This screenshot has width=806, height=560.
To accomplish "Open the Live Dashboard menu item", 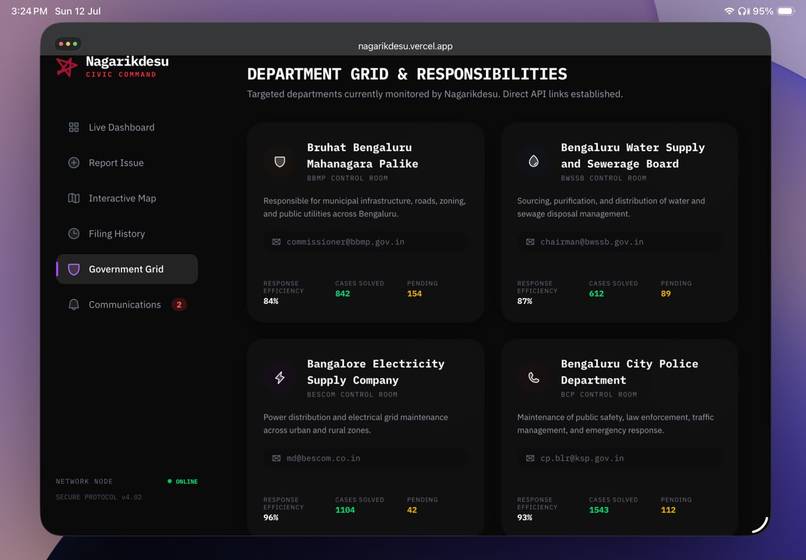I will (x=126, y=127).
